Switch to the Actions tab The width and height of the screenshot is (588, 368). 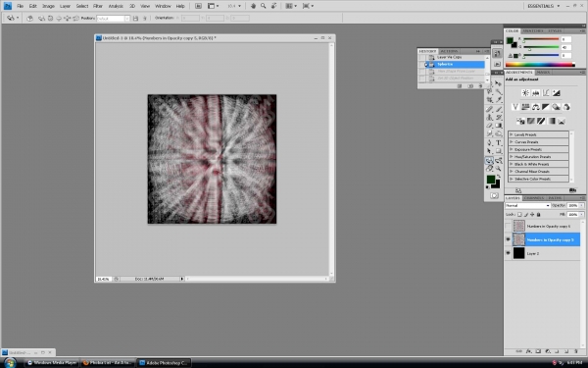tap(449, 51)
